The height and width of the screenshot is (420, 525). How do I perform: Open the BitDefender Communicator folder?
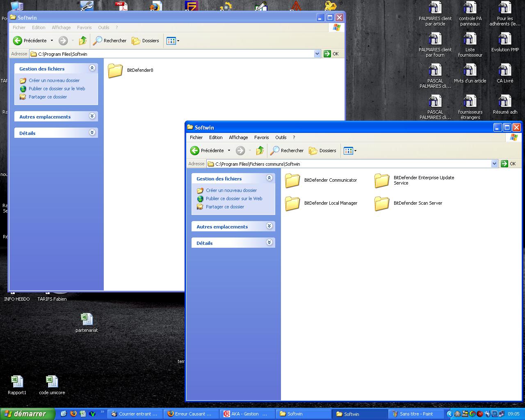tap(321, 180)
